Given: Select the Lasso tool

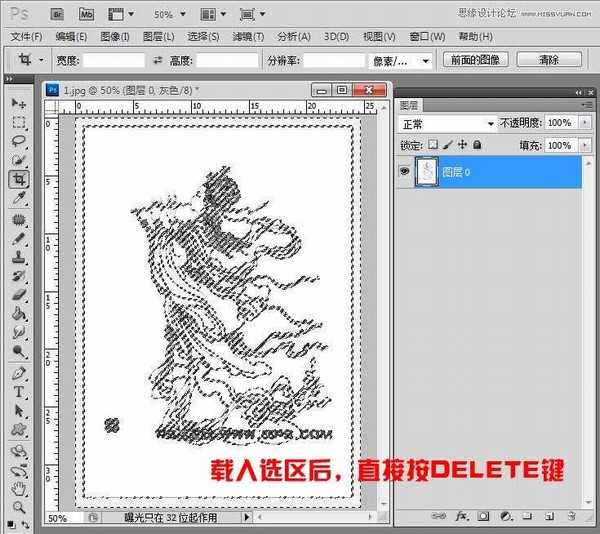Looking at the screenshot, I should click(x=18, y=141).
